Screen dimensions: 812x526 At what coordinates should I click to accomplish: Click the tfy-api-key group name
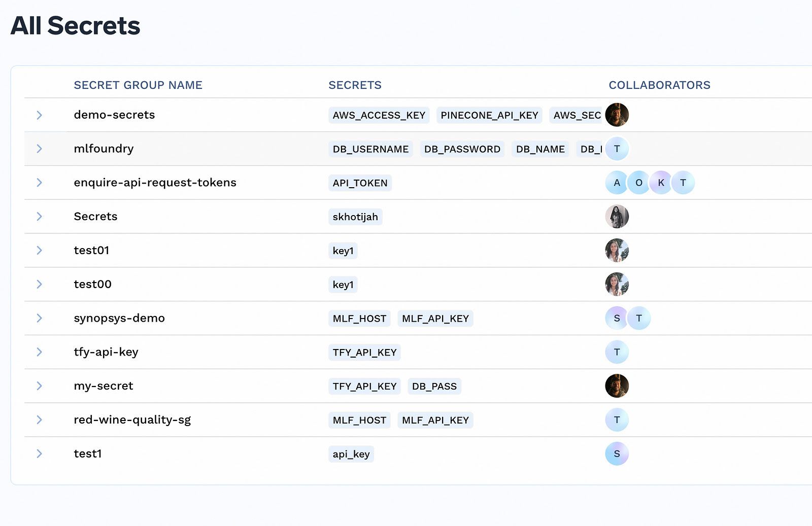click(x=106, y=352)
